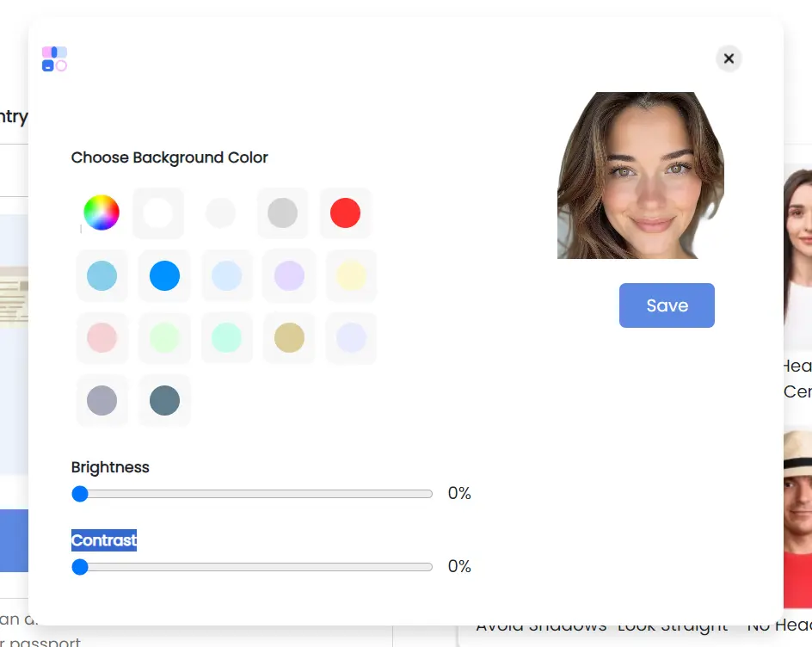Click the portrait photo preview
This screenshot has height=647, width=812.
click(x=641, y=176)
